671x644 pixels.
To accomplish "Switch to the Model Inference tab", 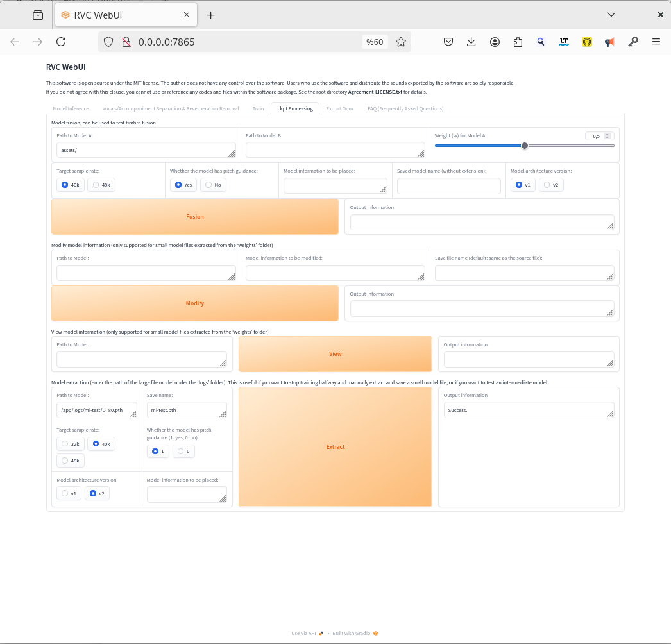I will point(71,108).
